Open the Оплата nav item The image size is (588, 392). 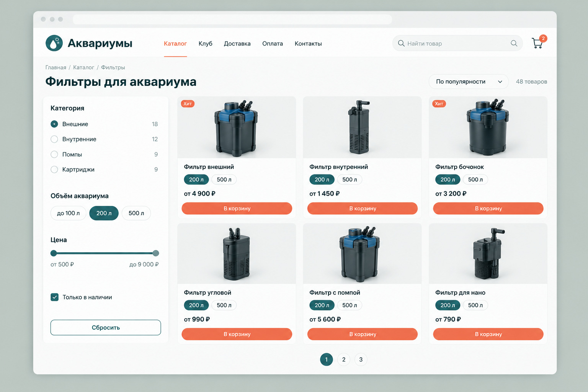click(x=273, y=44)
